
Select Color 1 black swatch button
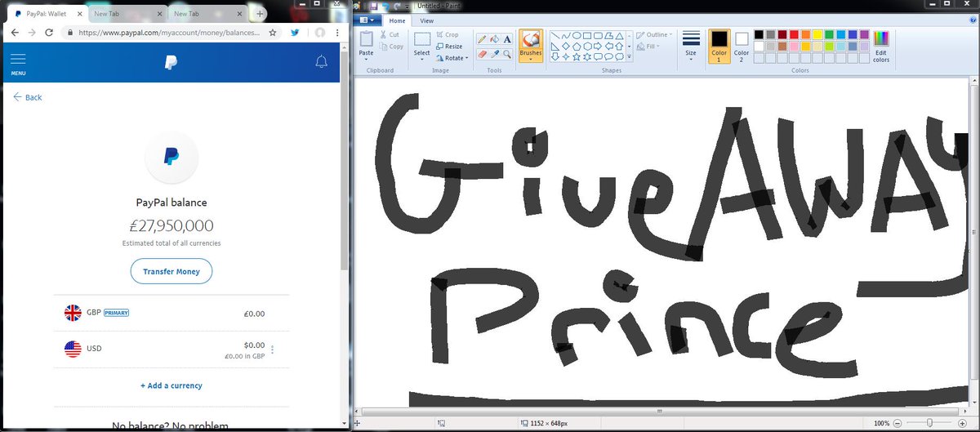point(719,47)
